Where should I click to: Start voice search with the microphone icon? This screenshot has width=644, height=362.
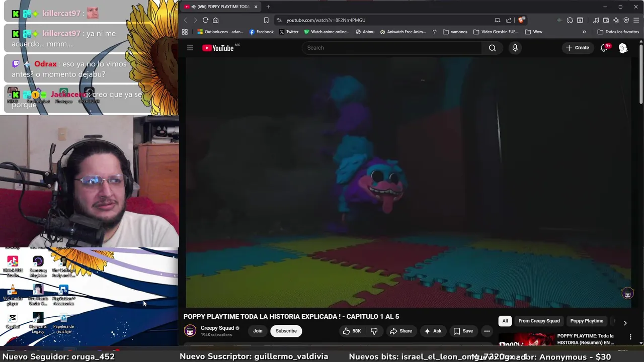click(x=515, y=48)
